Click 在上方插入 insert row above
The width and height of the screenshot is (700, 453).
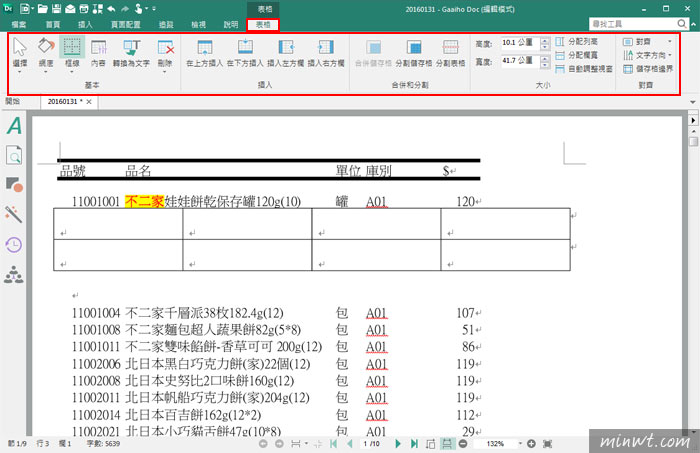204,47
